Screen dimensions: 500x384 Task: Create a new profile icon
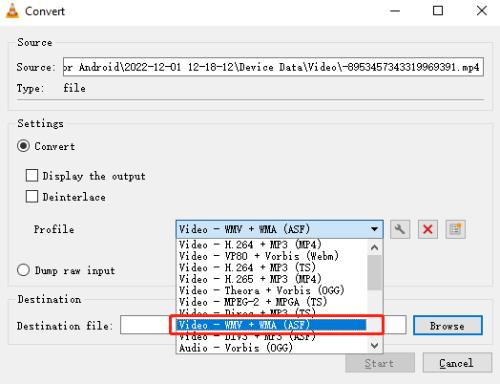[x=455, y=229]
